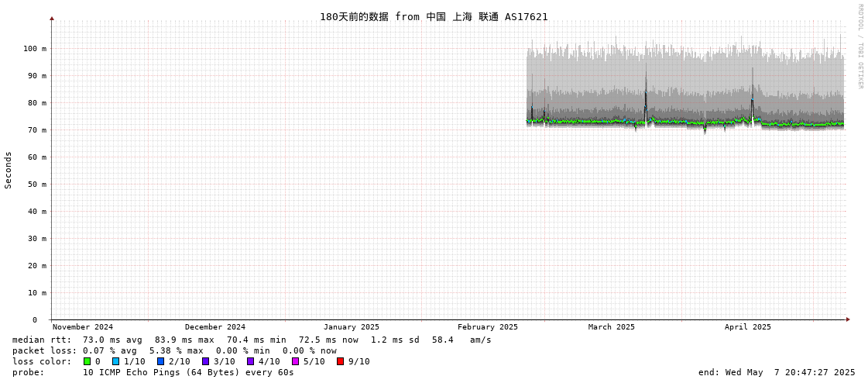
Task: Click the 83.9 ms max value
Action: tap(184, 340)
